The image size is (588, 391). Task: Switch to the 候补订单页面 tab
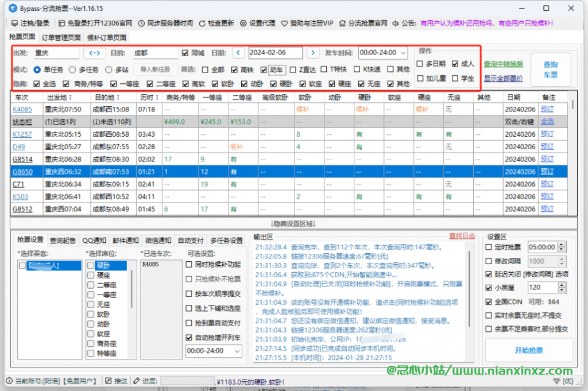(106, 37)
